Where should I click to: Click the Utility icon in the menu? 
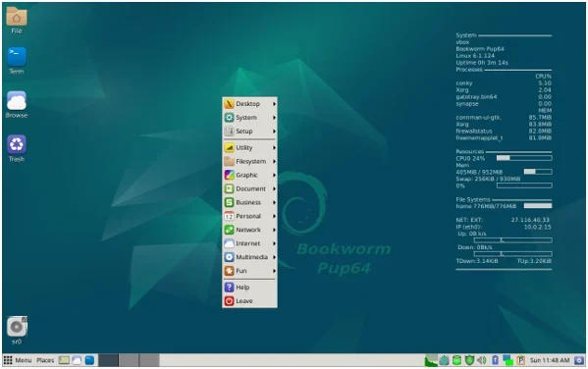pos(229,148)
